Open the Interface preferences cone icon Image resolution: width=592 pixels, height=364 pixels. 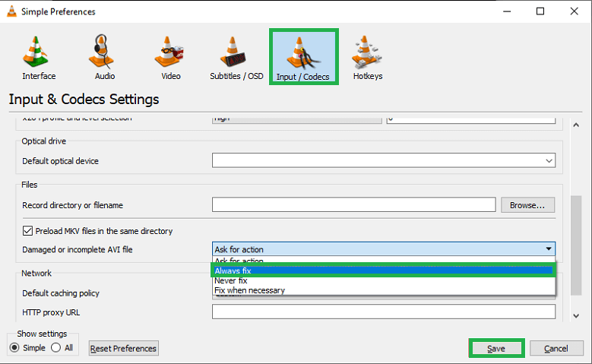tap(36, 52)
